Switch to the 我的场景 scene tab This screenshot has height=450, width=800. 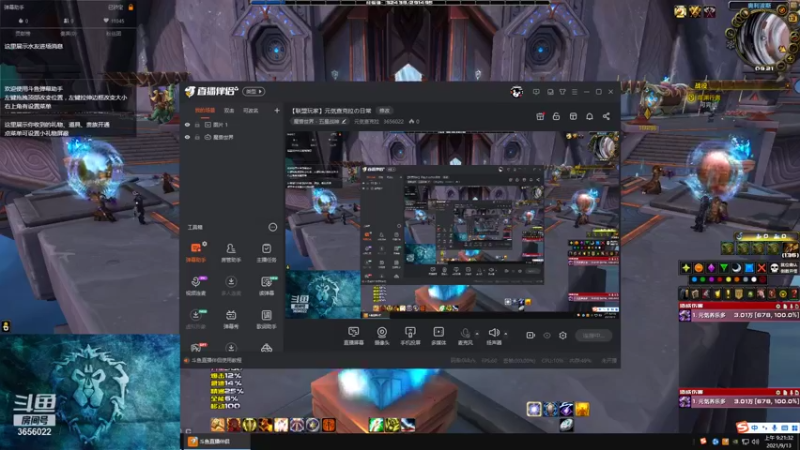tap(205, 110)
